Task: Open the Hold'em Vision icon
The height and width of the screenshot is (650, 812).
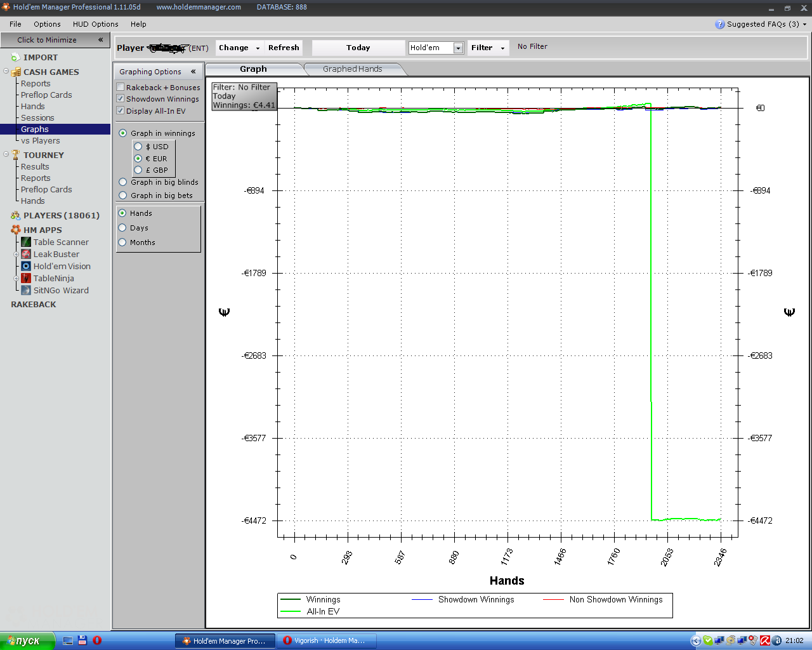Action: coord(26,266)
